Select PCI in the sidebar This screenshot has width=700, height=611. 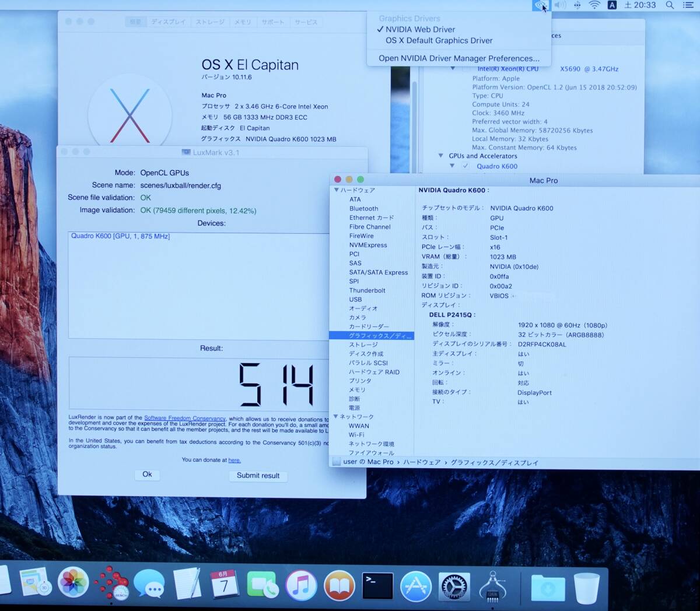click(354, 254)
